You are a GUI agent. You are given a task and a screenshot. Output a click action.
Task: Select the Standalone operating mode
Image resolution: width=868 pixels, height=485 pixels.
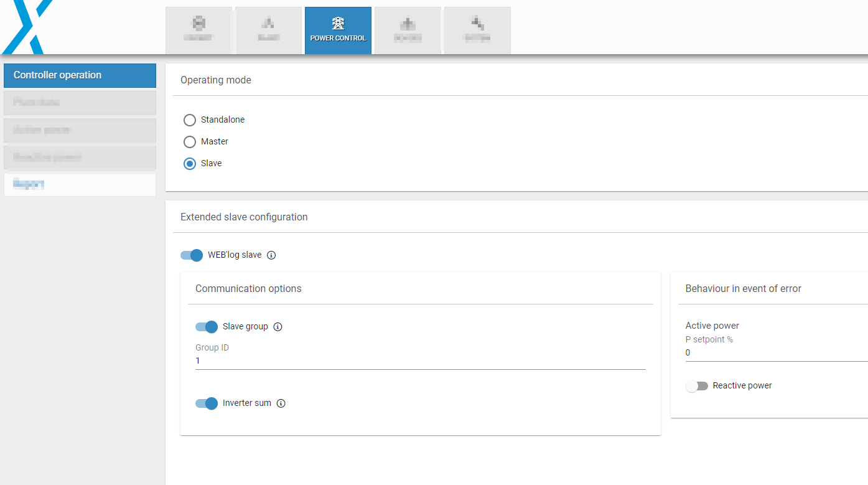190,120
